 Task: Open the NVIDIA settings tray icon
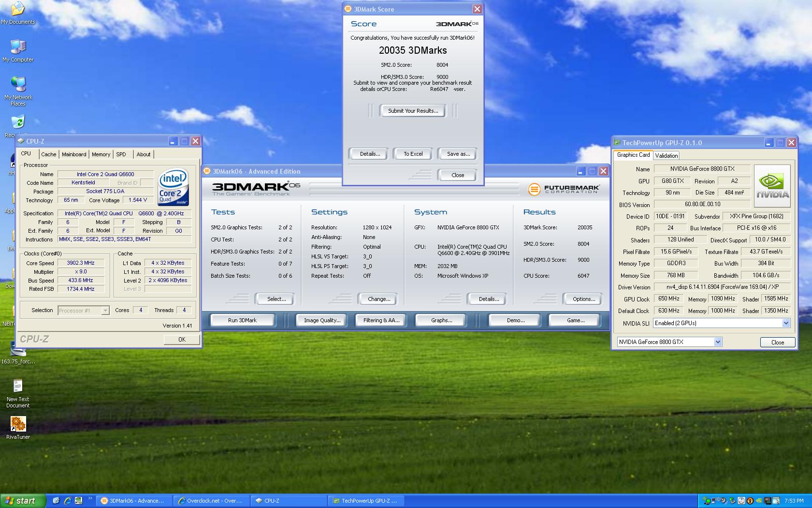tap(759, 501)
